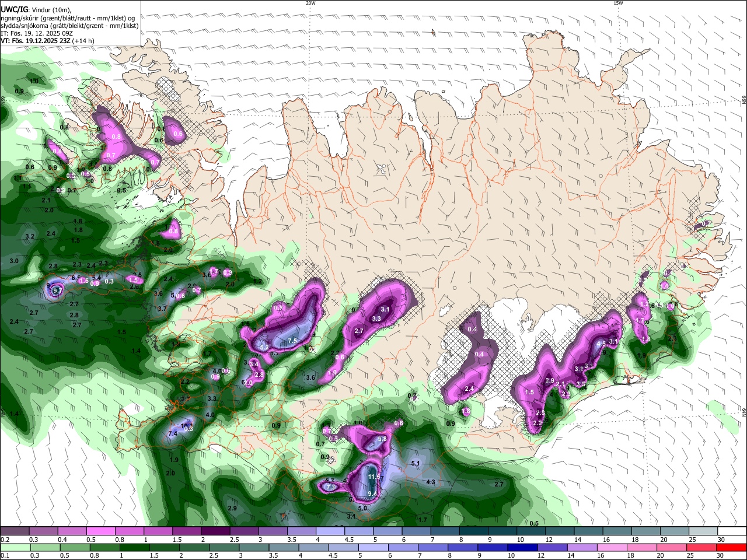Select the crimson 25 swatch in the rain scale

point(703,547)
